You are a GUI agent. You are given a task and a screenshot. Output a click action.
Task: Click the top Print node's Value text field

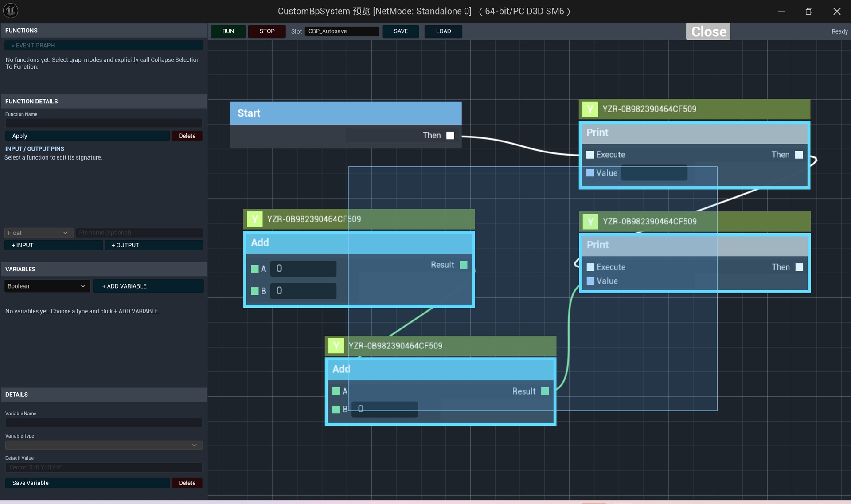pos(654,173)
